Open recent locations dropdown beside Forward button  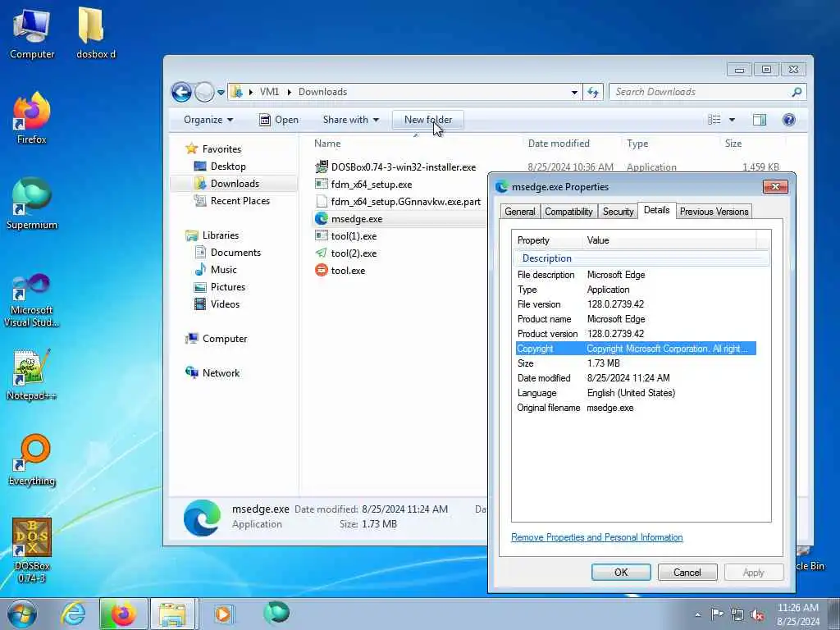[221, 93]
